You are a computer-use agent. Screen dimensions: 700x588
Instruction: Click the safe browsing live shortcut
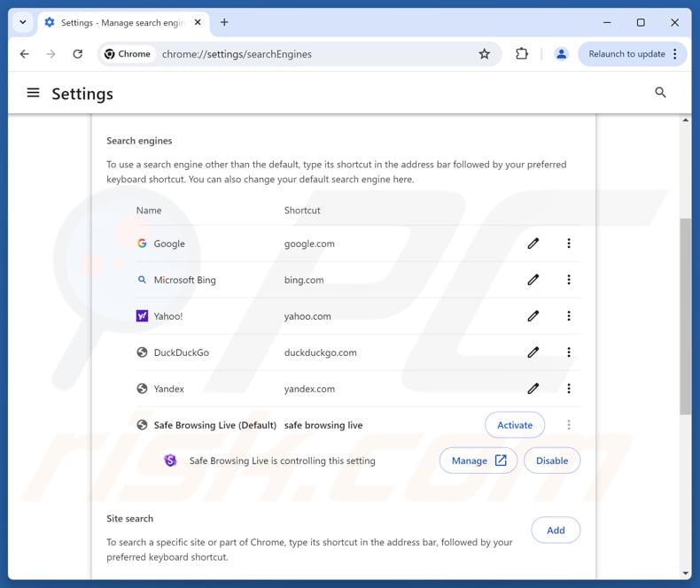(323, 425)
